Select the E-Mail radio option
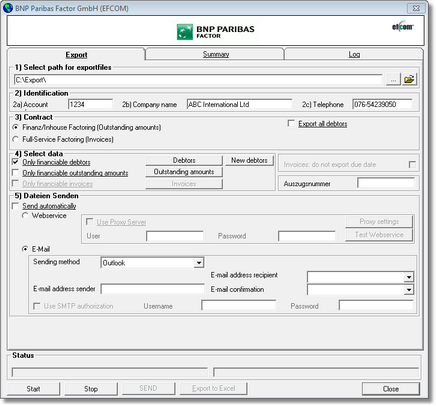 point(25,249)
